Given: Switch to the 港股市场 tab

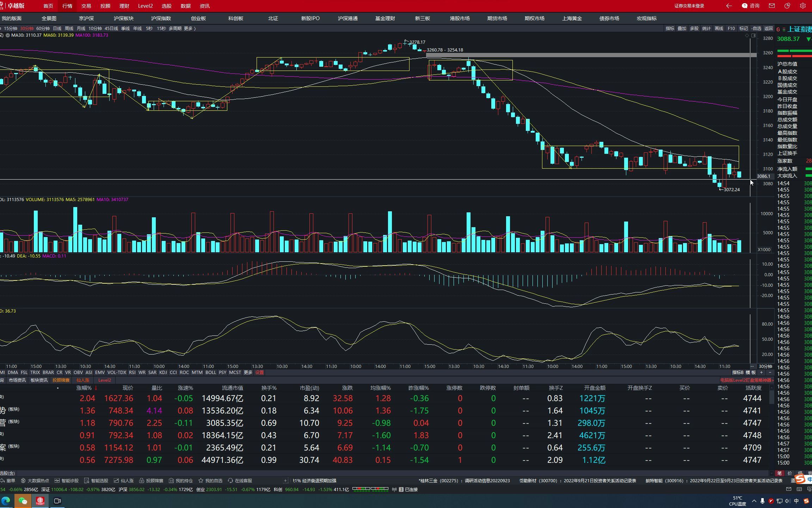Looking at the screenshot, I should 460,18.
